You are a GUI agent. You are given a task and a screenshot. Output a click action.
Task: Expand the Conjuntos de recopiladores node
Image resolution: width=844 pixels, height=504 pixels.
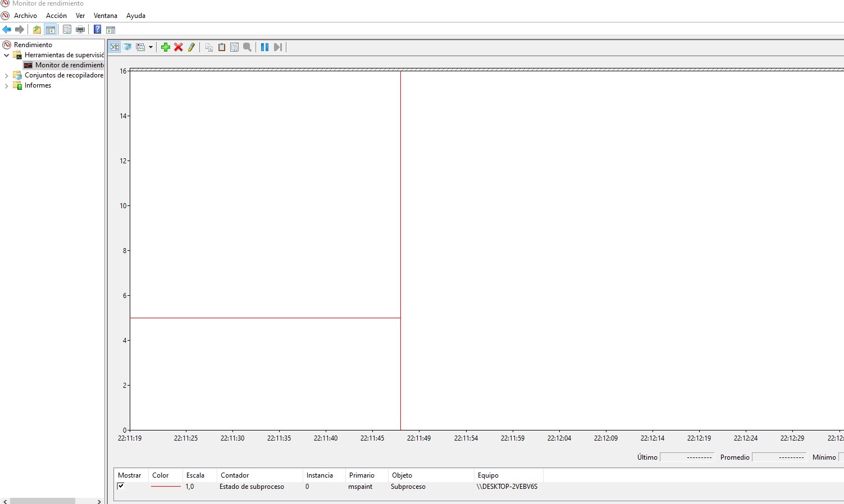click(x=7, y=75)
